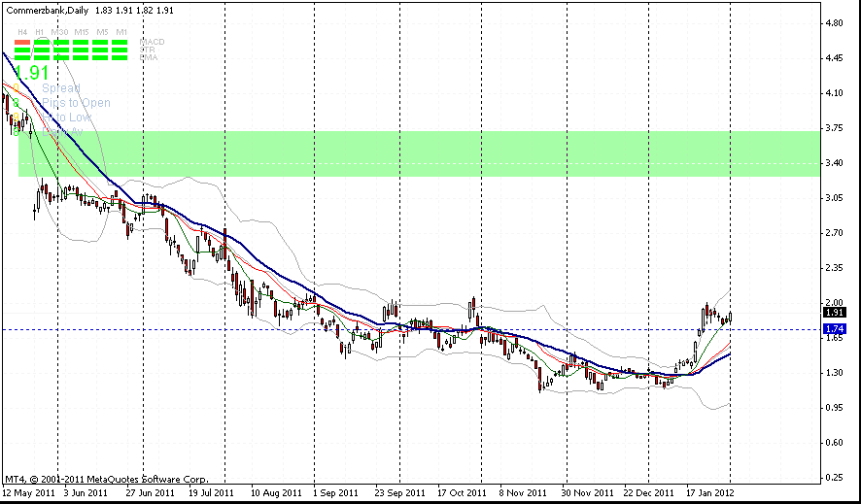861x504 pixels.
Task: Click the Spread label
Action: click(x=61, y=88)
